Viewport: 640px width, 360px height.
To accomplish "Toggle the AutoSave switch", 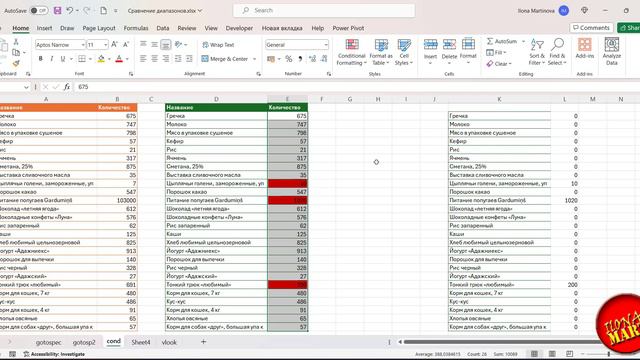I will click(x=39, y=11).
